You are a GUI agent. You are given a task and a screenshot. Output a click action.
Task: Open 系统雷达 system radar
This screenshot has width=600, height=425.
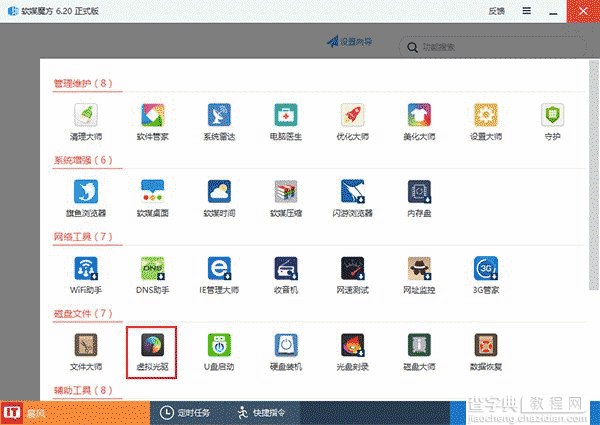(x=219, y=122)
